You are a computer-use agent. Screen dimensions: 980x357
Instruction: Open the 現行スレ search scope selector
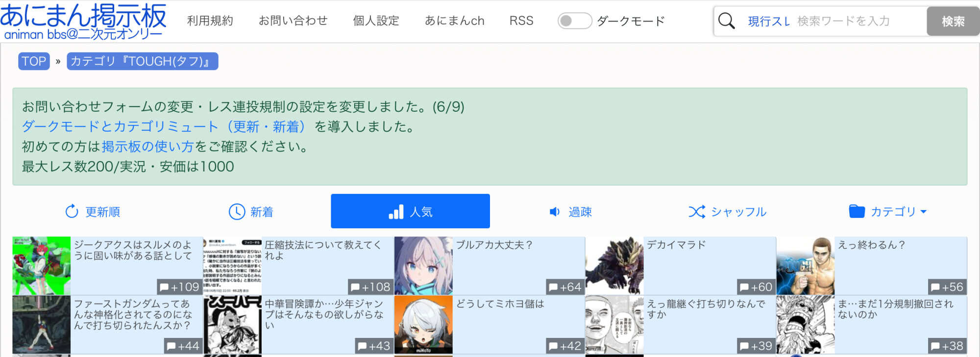tap(768, 21)
